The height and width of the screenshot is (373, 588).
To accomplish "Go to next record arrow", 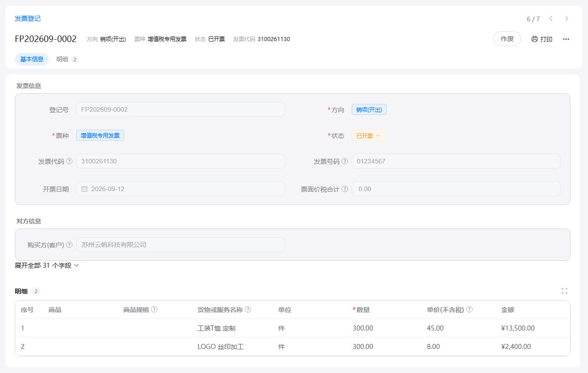I will pyautogui.click(x=567, y=18).
